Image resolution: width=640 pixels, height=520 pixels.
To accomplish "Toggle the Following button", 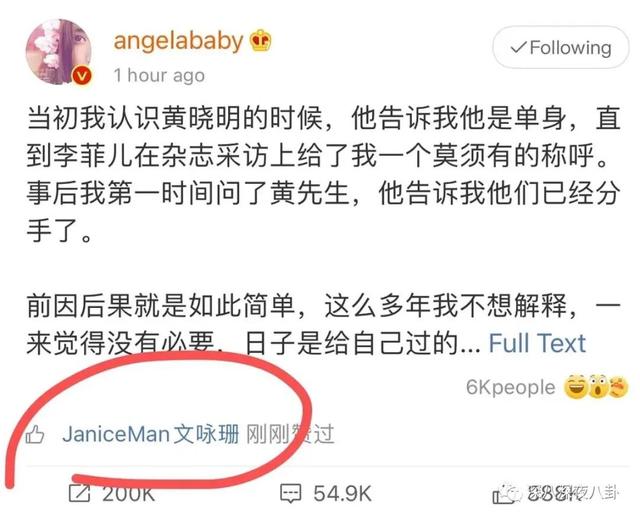I will (x=561, y=48).
